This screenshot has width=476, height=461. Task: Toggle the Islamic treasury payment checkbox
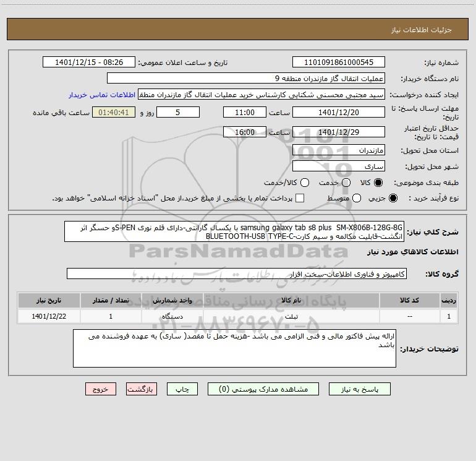pyautogui.click(x=300, y=199)
